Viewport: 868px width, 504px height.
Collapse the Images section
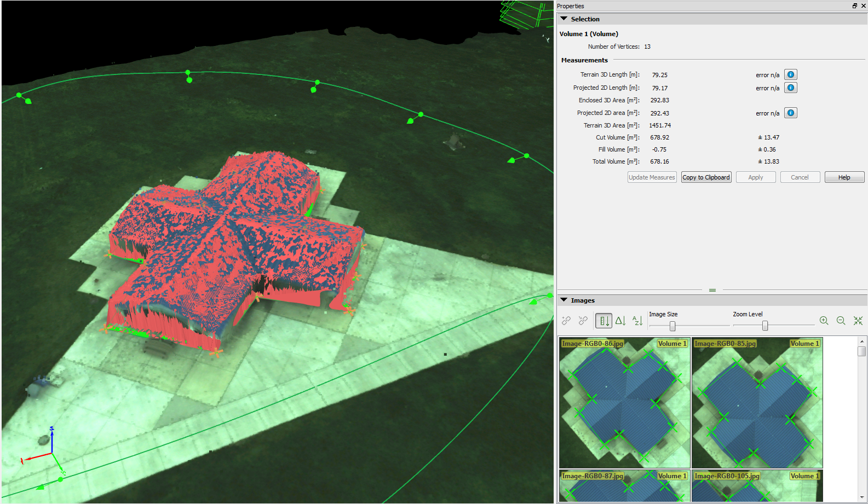pos(564,300)
